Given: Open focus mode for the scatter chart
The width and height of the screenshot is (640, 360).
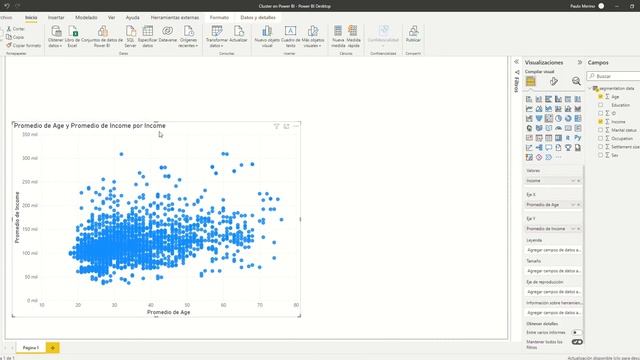Looking at the screenshot, I should tap(286, 127).
